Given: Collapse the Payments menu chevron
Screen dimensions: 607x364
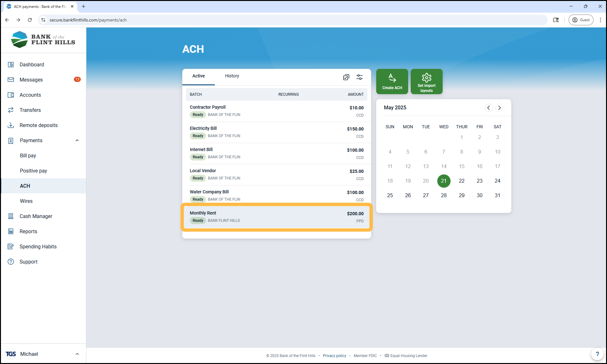Looking at the screenshot, I should 77,140.
